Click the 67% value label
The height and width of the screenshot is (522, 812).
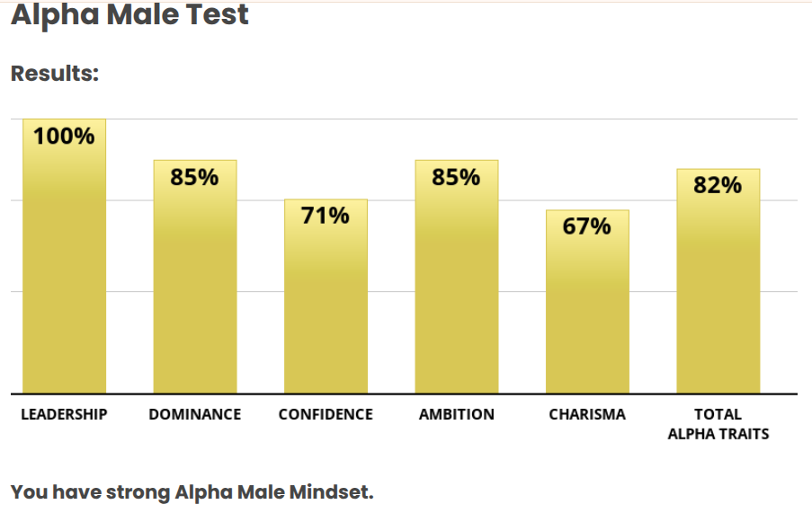tap(587, 226)
